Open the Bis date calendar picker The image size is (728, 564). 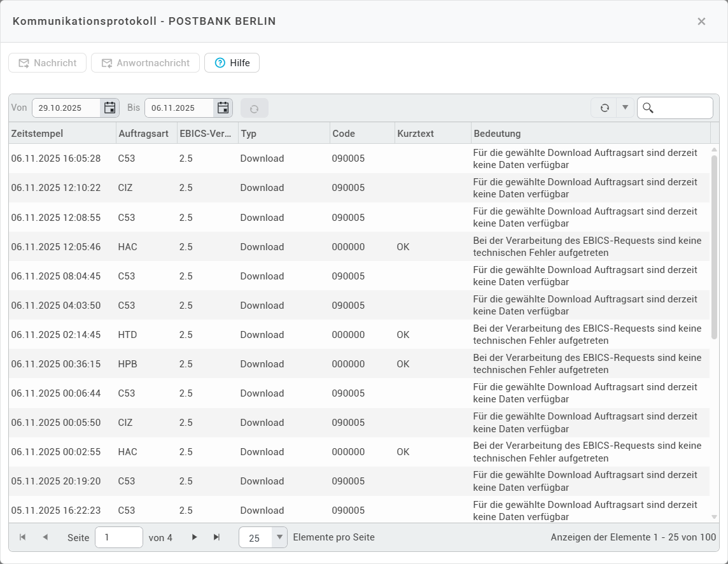click(223, 108)
